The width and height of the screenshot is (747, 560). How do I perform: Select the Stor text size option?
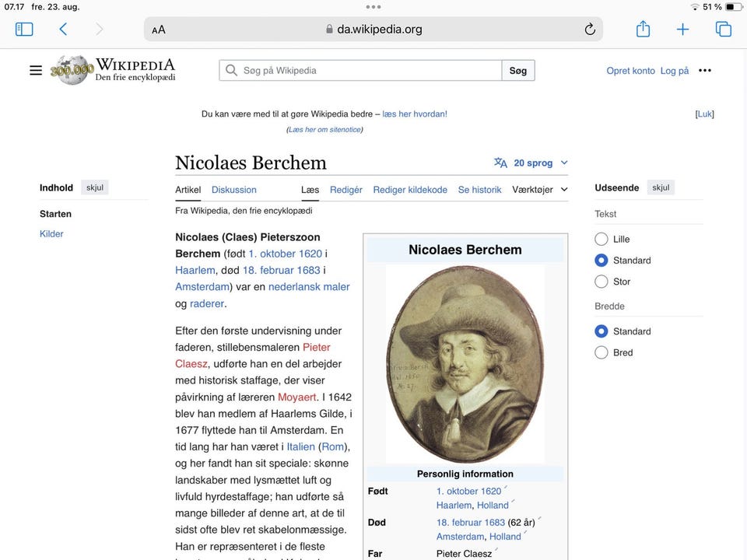(601, 281)
